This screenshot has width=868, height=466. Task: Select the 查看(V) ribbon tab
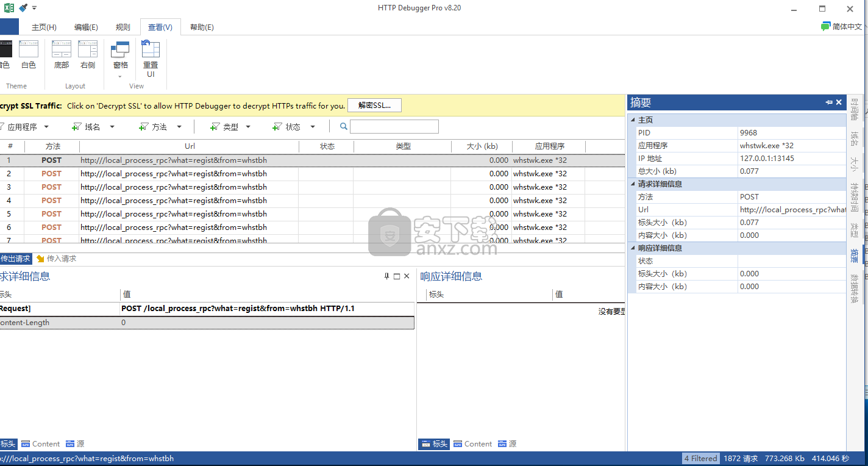coord(160,27)
